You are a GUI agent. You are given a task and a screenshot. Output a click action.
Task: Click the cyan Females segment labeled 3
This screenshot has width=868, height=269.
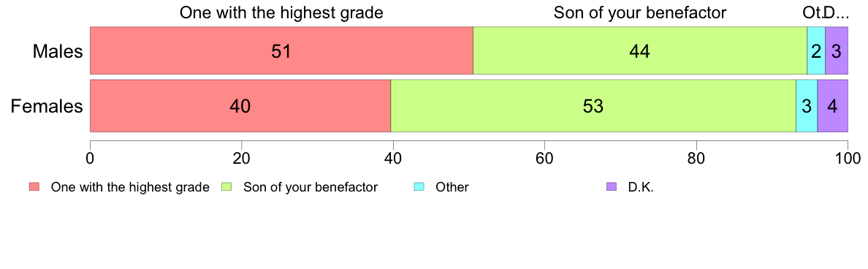[x=807, y=106]
